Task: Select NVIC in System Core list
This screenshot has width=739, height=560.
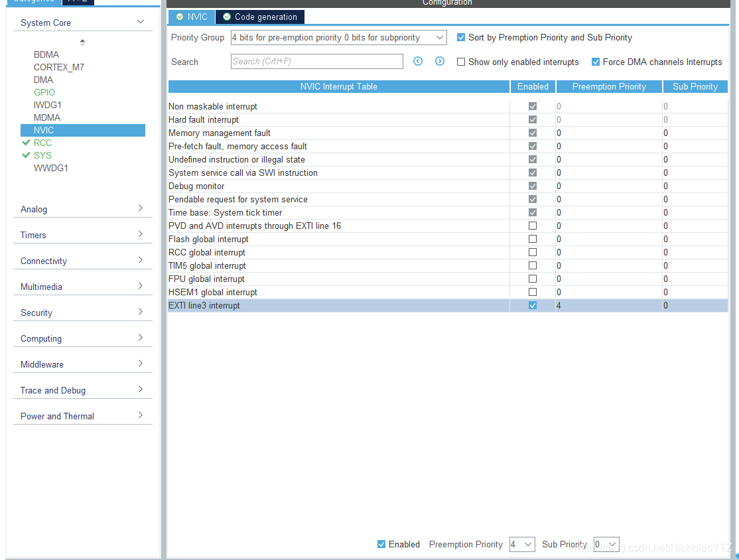Action: click(83, 130)
